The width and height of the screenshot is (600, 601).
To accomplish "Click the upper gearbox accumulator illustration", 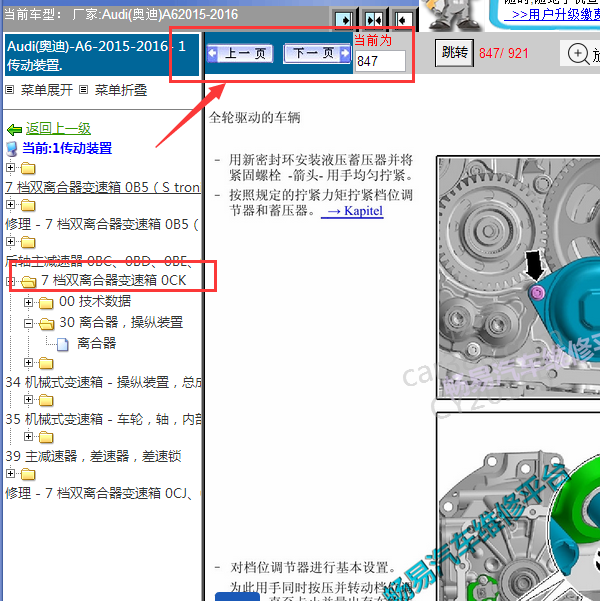I will tap(518, 278).
